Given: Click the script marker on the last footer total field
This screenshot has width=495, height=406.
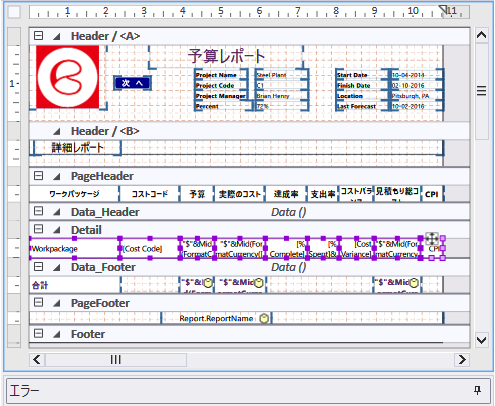Looking at the screenshot, I should tap(414, 283).
